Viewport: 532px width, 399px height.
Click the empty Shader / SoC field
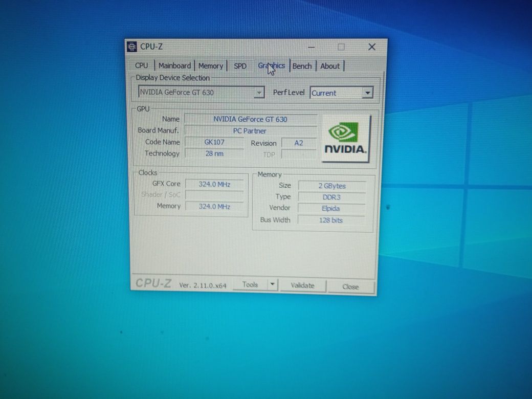(214, 195)
